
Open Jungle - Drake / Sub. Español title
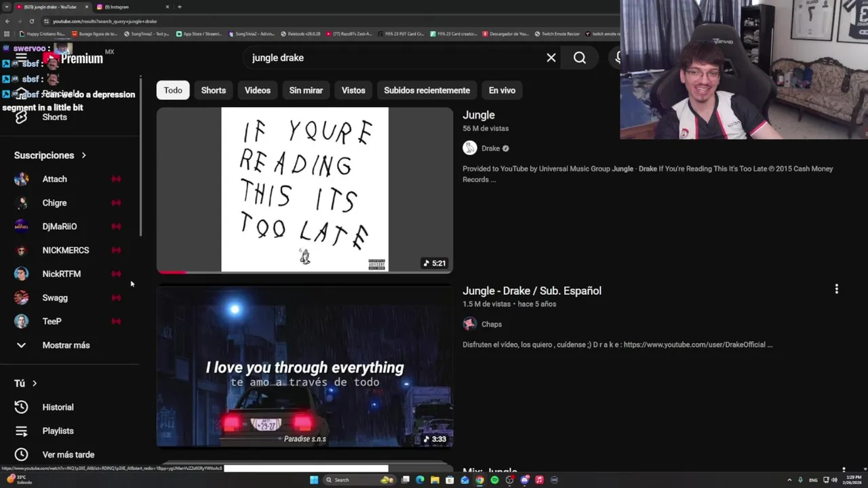(532, 291)
